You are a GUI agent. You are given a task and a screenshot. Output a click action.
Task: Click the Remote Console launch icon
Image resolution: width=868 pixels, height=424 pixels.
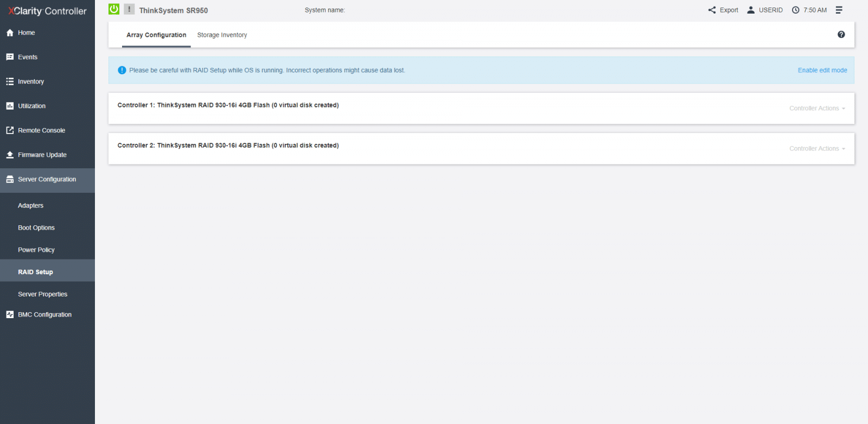(x=10, y=130)
